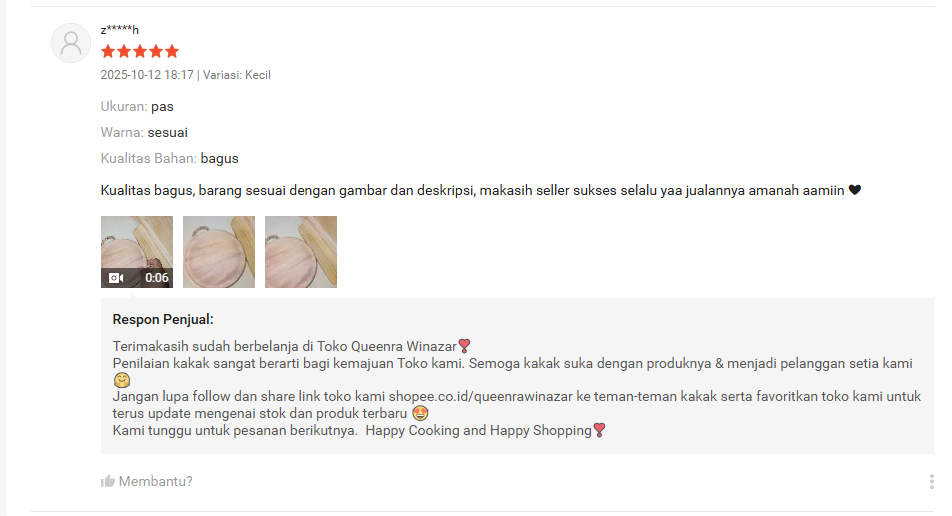Image resolution: width=952 pixels, height=516 pixels.
Task: Click the Respon Penjual heading
Action: [163, 319]
